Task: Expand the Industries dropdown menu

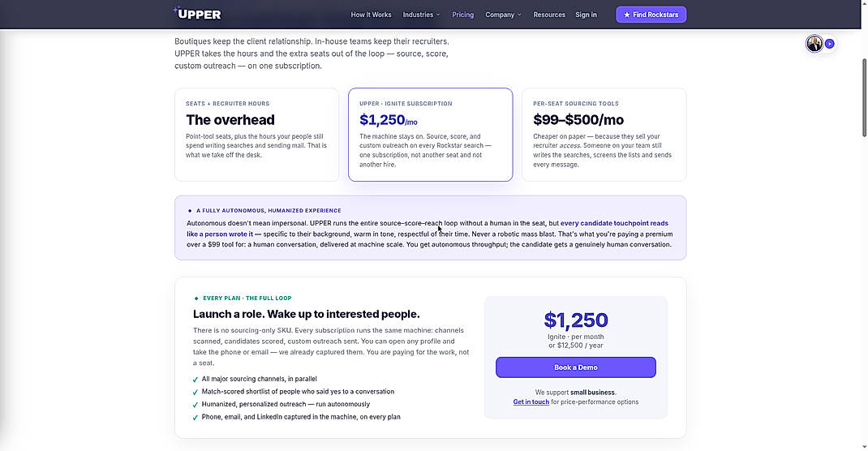Action: [x=421, y=15]
